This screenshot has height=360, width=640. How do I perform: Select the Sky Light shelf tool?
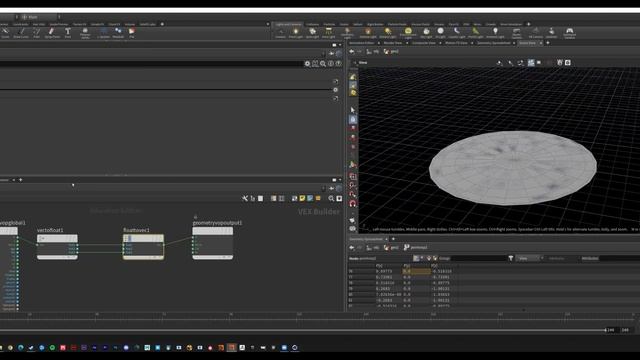[426, 33]
